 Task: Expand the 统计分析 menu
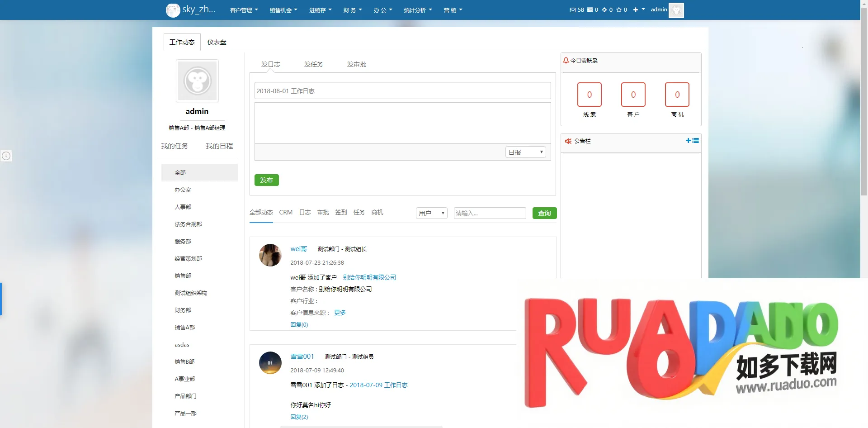(x=418, y=10)
